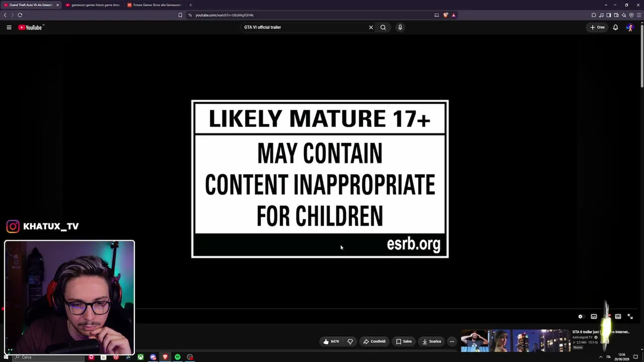Click the Condividi share button

point(374,341)
